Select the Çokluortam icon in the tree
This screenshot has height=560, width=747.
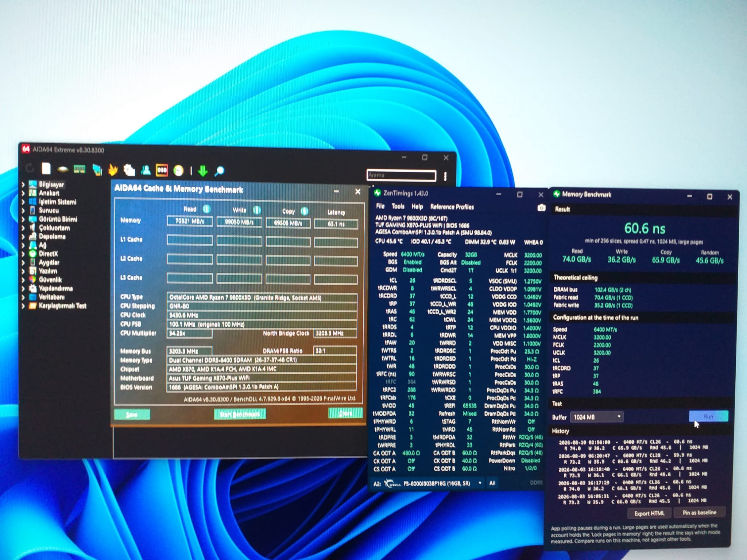pos(33,228)
